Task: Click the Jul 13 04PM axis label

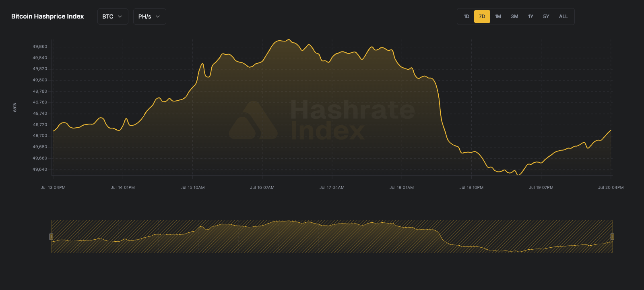Action: point(53,188)
